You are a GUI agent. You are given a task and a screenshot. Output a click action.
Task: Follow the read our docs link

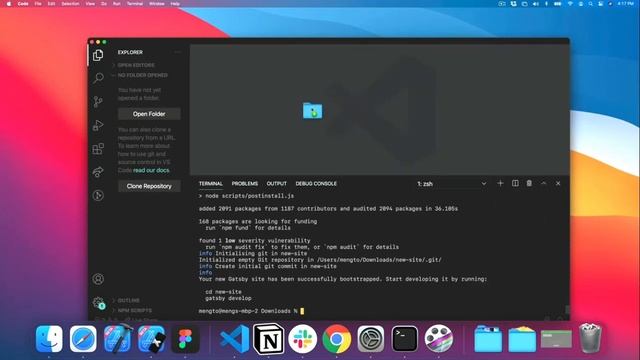(x=151, y=170)
